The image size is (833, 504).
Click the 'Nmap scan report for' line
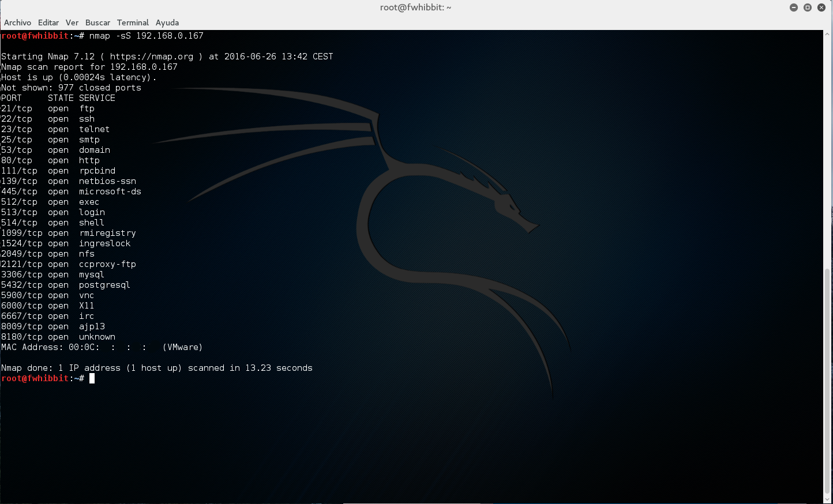(89, 67)
